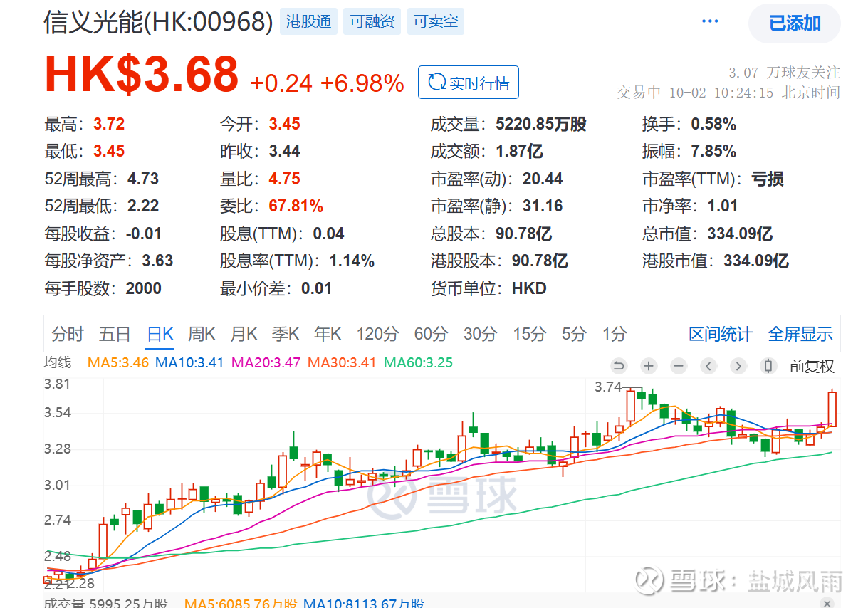Click the 实时行情 real-time quote button

click(469, 83)
